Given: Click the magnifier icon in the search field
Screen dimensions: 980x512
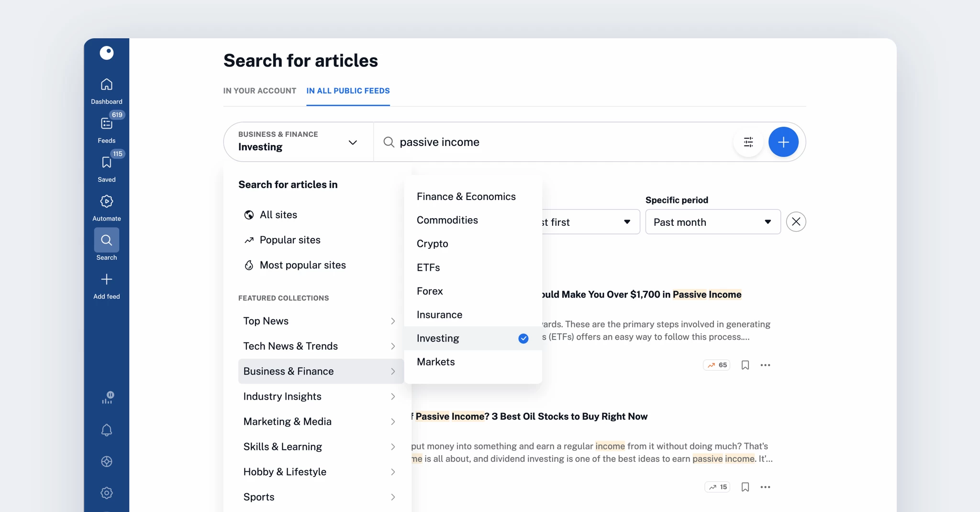Looking at the screenshot, I should [x=389, y=142].
